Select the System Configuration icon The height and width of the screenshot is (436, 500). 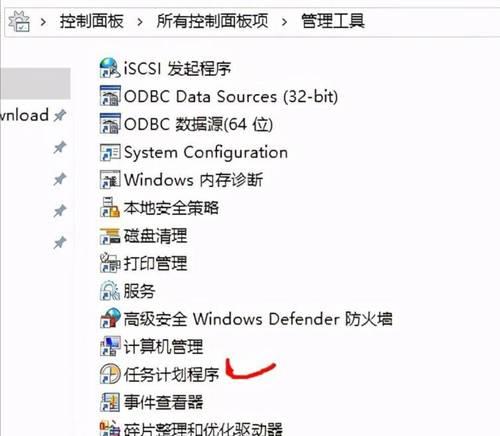click(110, 152)
